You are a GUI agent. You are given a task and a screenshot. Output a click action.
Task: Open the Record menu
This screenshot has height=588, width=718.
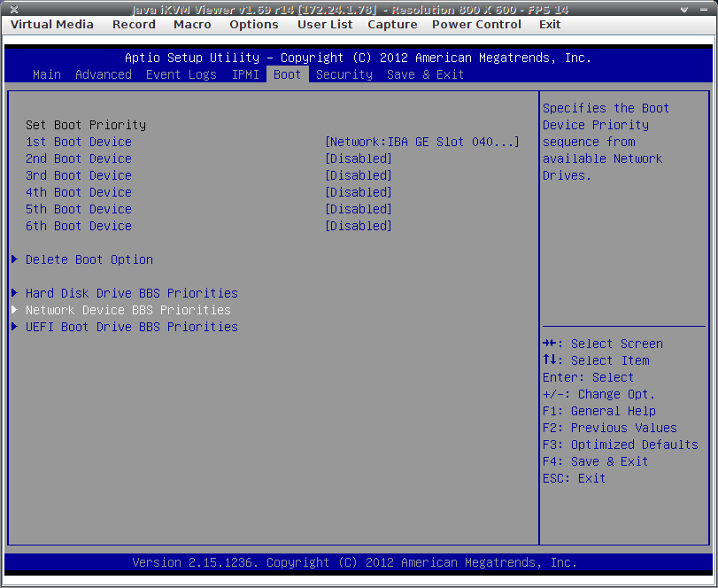tap(134, 24)
